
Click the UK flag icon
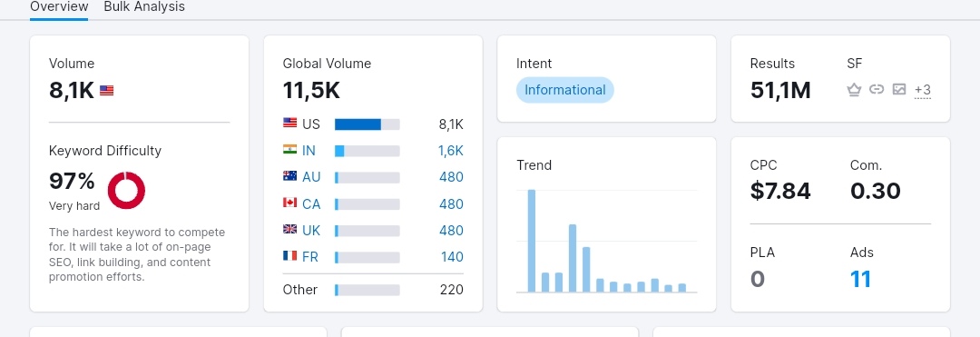pyautogui.click(x=289, y=230)
